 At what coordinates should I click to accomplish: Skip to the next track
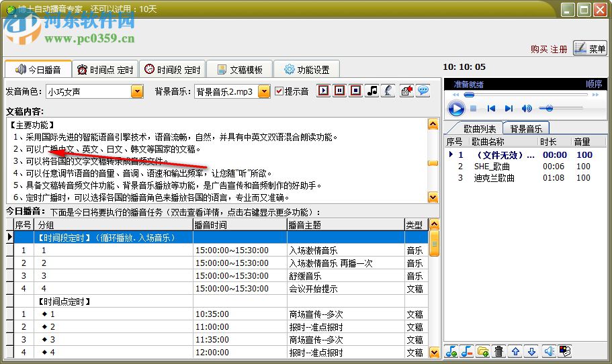coord(509,108)
